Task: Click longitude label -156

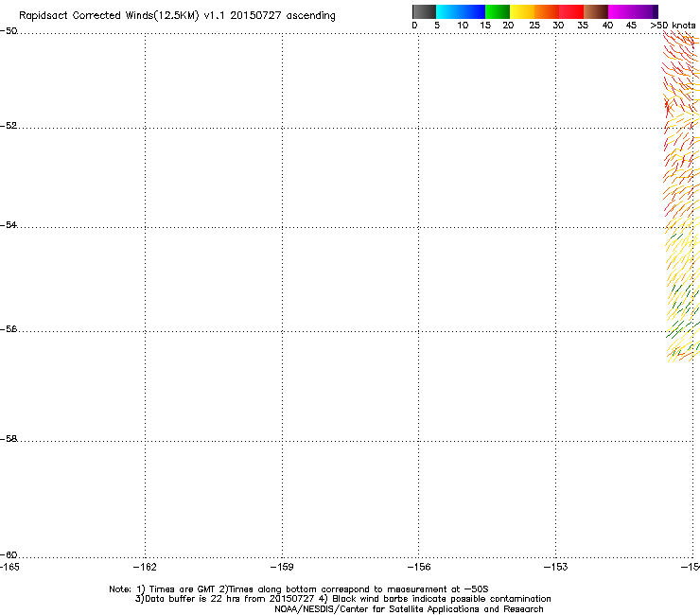Action: [x=419, y=567]
